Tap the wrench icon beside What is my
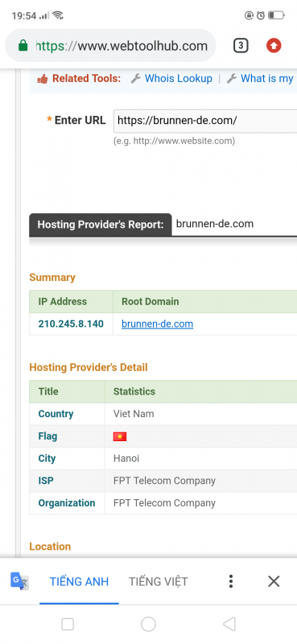The image size is (297, 644). [232, 78]
